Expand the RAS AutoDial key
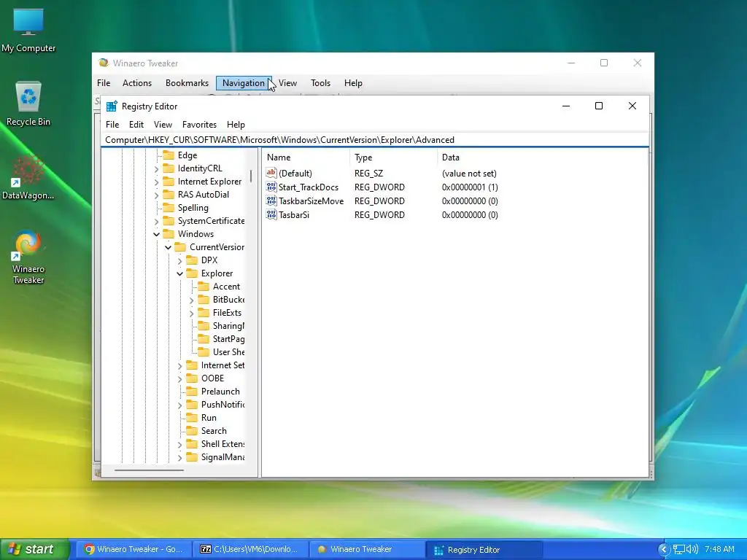Image resolution: width=747 pixels, height=560 pixels. [156, 195]
